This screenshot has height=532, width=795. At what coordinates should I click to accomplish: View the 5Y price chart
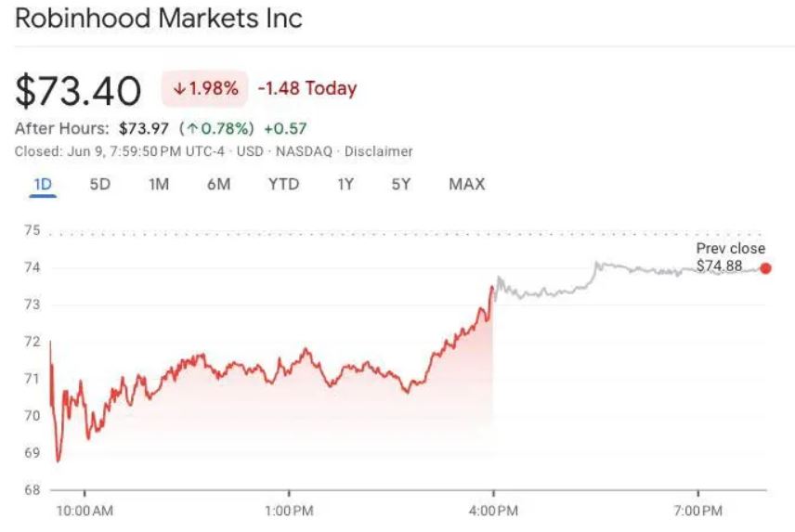[x=401, y=184]
